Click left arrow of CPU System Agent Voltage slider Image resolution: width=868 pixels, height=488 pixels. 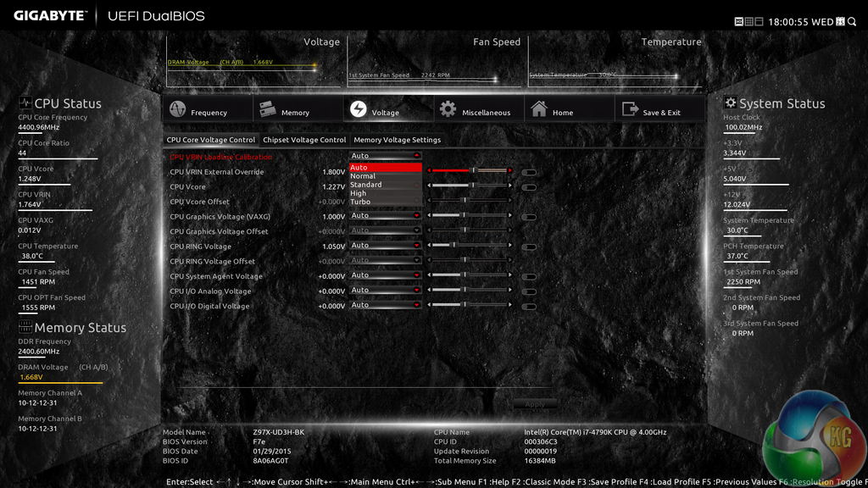pyautogui.click(x=429, y=275)
